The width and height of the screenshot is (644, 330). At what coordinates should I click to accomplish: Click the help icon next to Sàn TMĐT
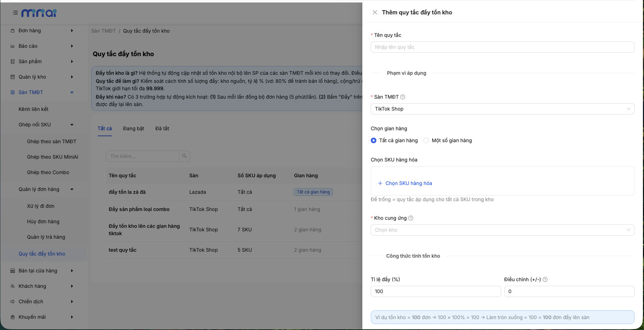coord(403,97)
